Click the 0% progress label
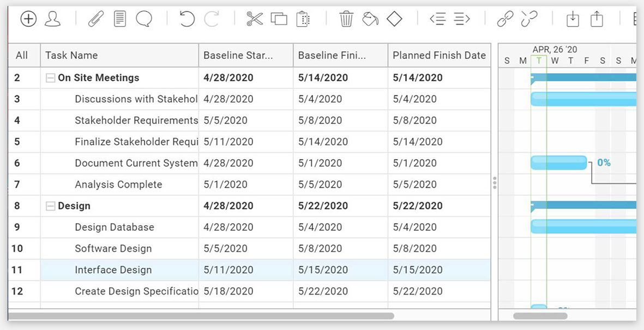The width and height of the screenshot is (644, 330). [x=603, y=163]
